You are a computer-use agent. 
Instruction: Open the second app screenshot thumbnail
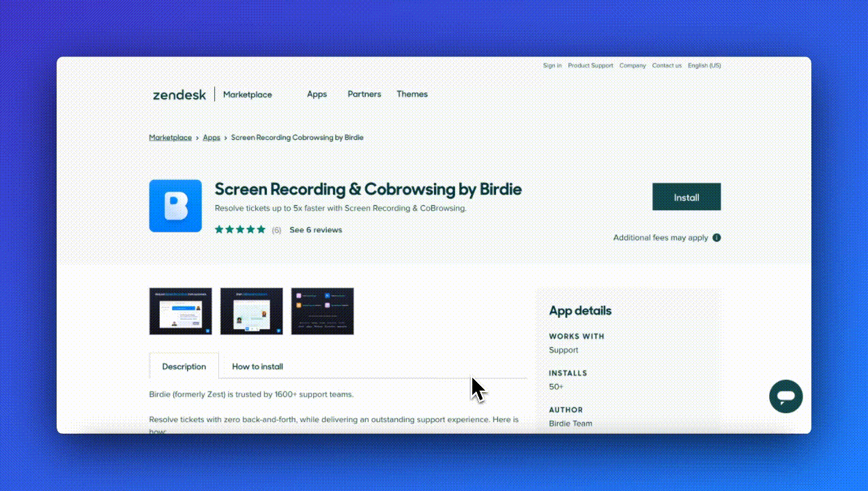[x=251, y=311]
